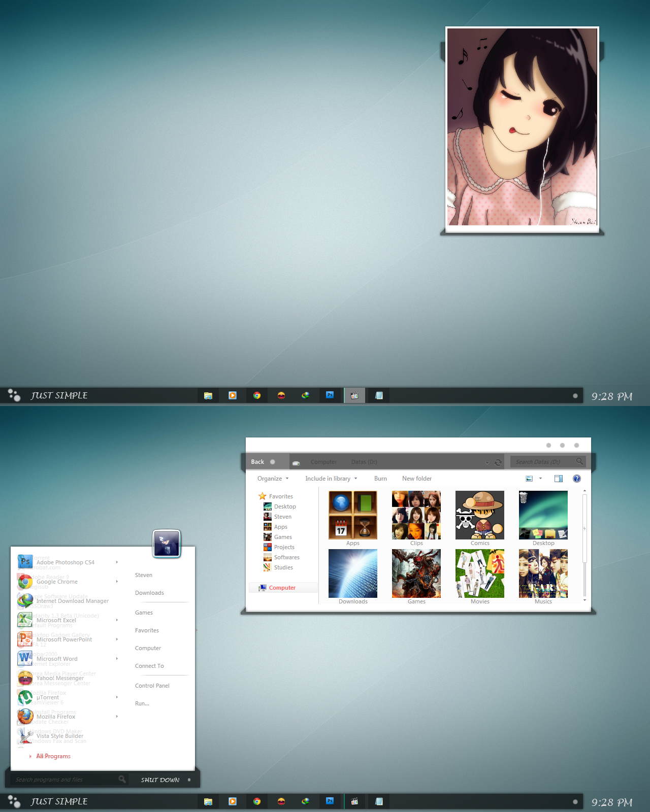Expand the Mozilla Firefox jump list arrow
Viewport: 650px width, 812px height.
[x=117, y=717]
